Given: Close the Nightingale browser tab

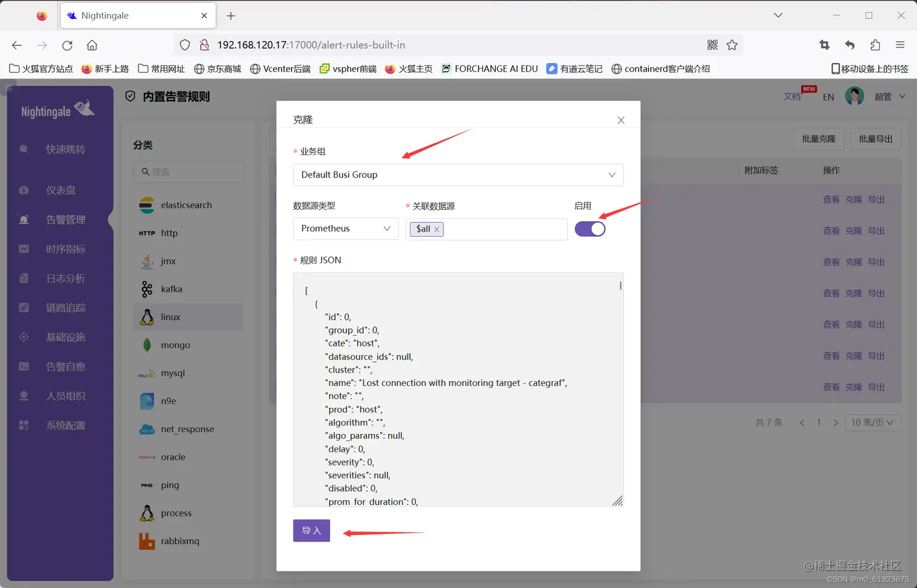Looking at the screenshot, I should click(204, 16).
